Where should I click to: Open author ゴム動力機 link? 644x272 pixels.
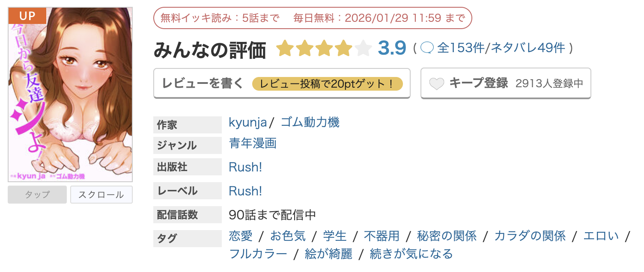310,123
